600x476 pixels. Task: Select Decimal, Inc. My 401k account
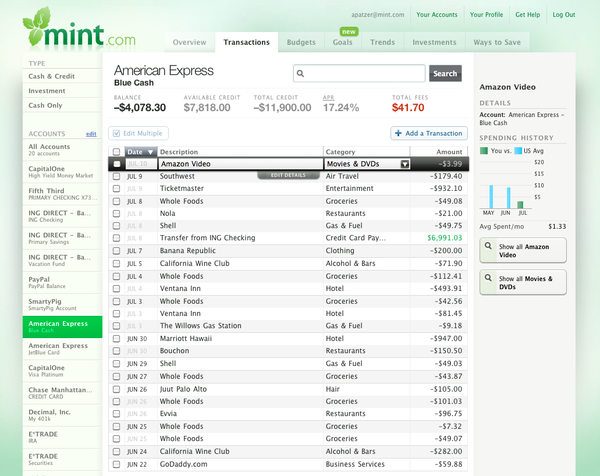(62, 415)
